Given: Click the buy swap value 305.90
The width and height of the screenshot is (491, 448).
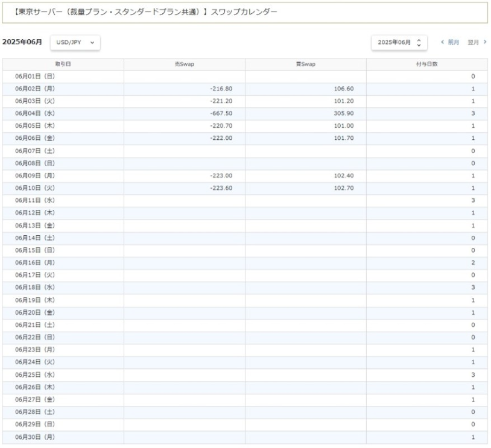Looking at the screenshot, I should 343,113.
